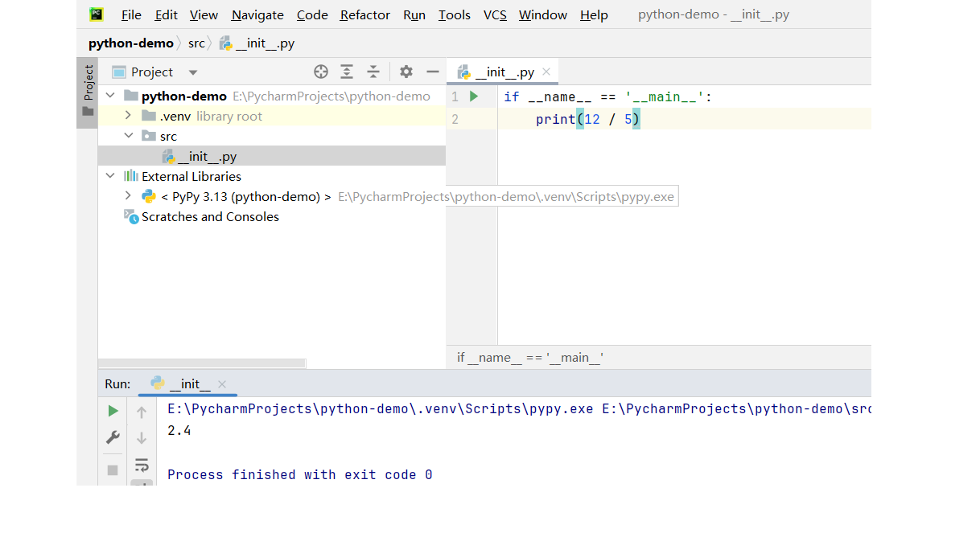980x533 pixels.
Task: Click line number 2 in gutter
Action: click(x=455, y=119)
